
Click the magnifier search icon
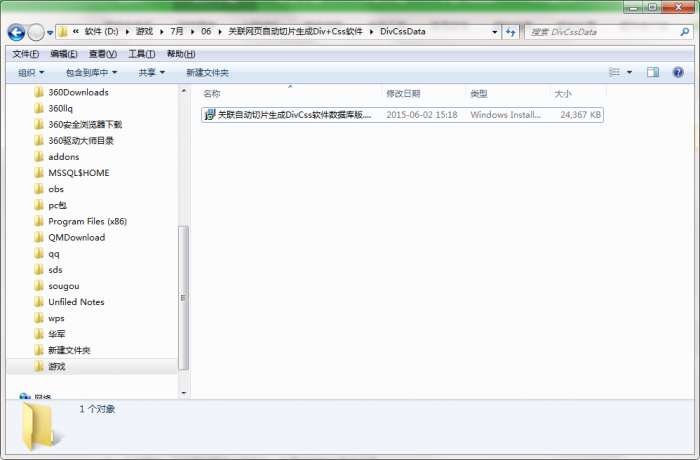coord(685,32)
